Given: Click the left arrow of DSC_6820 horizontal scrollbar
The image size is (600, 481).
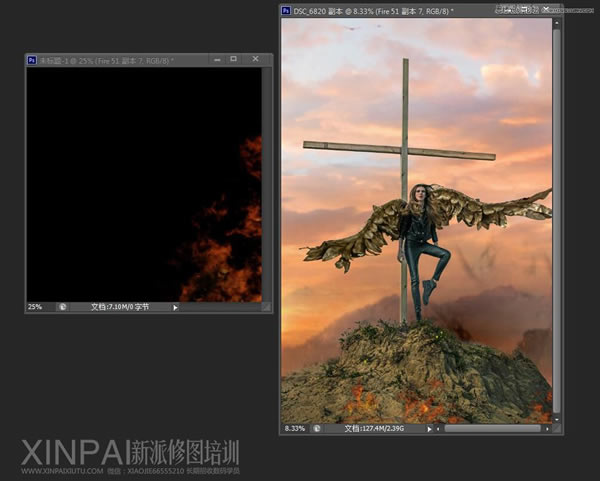Looking at the screenshot, I should coord(438,429).
